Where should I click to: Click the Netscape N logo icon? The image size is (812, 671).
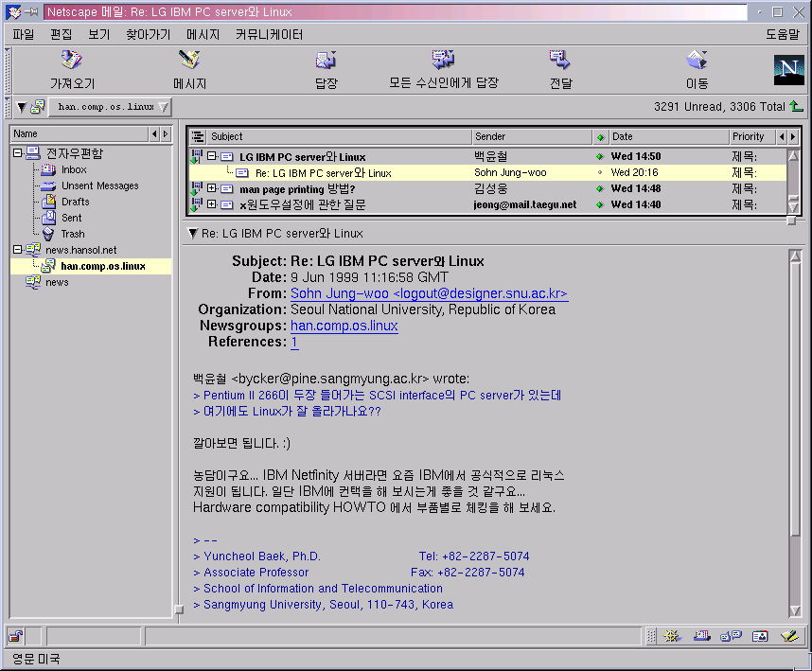coord(787,70)
